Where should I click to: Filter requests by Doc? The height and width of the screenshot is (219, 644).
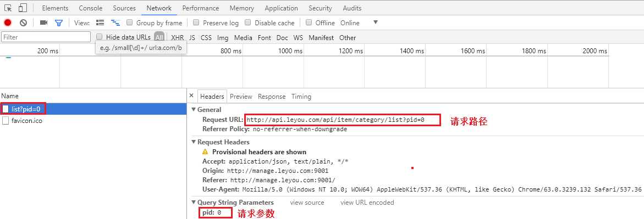pos(282,37)
